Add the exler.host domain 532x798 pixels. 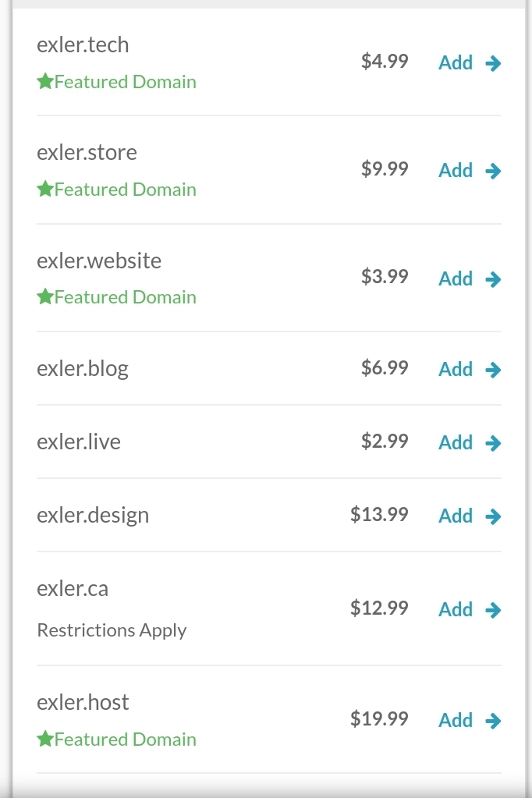pos(456,721)
